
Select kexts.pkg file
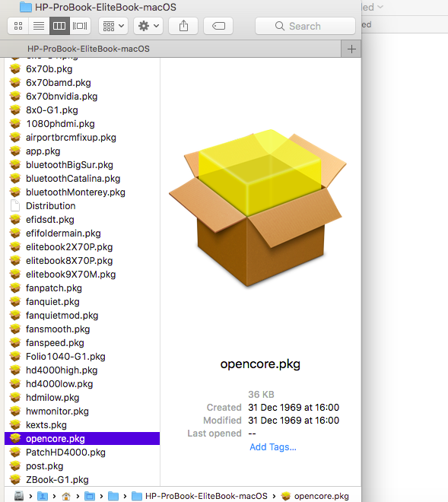(82, 425)
